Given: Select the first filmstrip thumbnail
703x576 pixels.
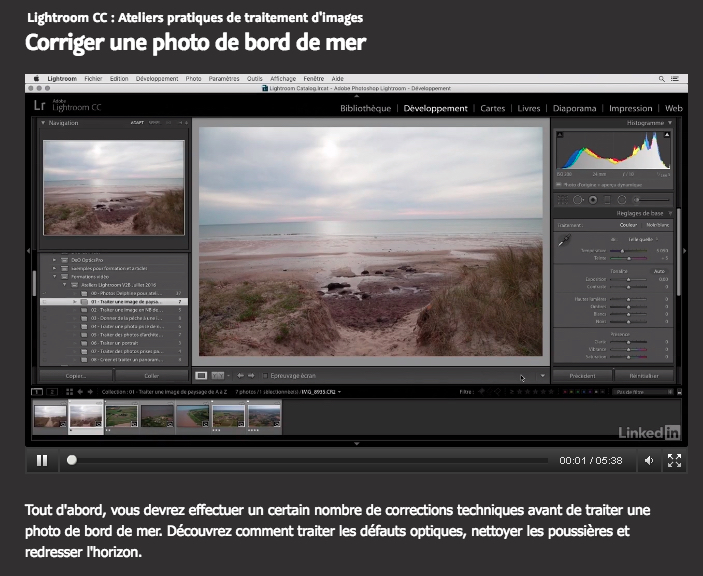Looking at the screenshot, I should pos(50,417).
